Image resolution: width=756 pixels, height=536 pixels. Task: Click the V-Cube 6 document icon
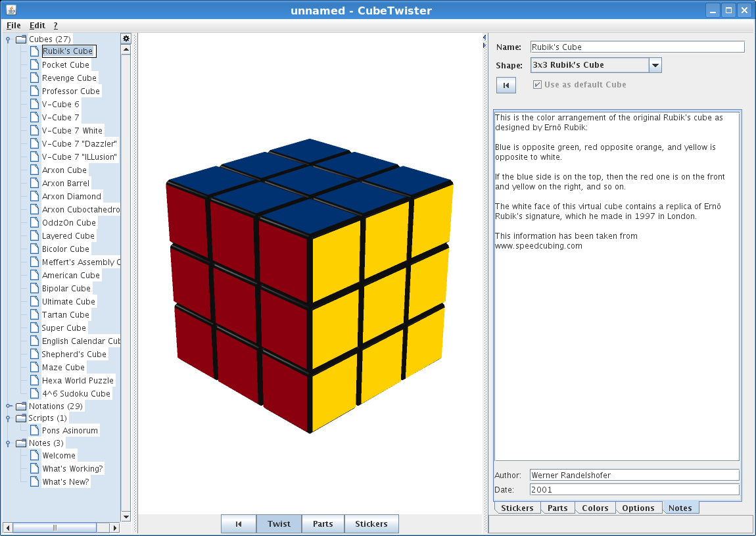pos(34,104)
